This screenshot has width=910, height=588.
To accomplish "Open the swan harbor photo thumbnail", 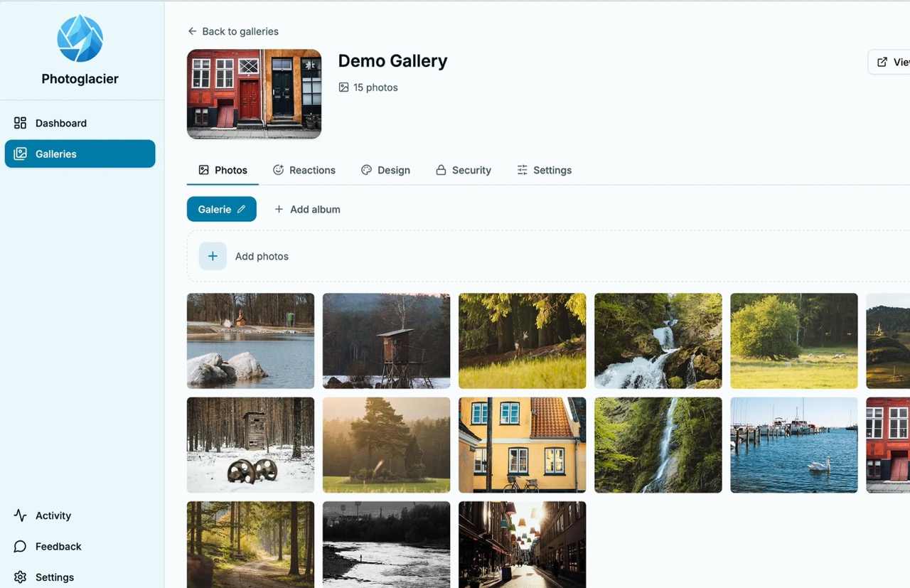I will [x=793, y=445].
